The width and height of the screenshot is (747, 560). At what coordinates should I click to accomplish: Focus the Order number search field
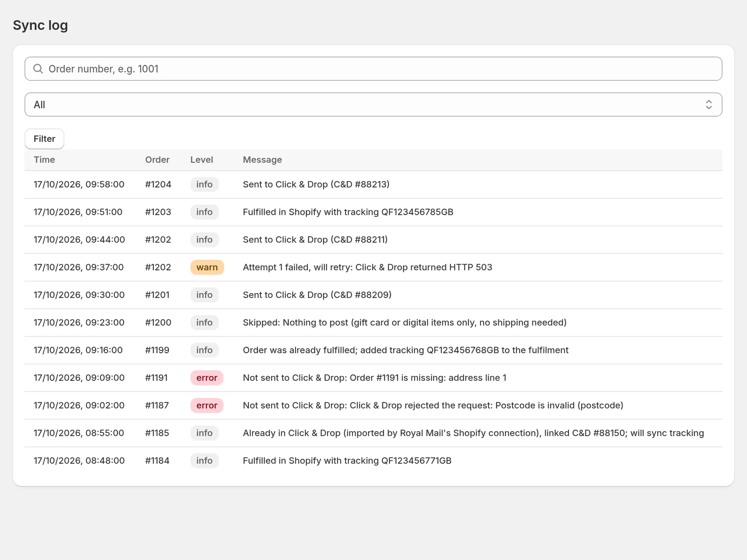pos(373,69)
